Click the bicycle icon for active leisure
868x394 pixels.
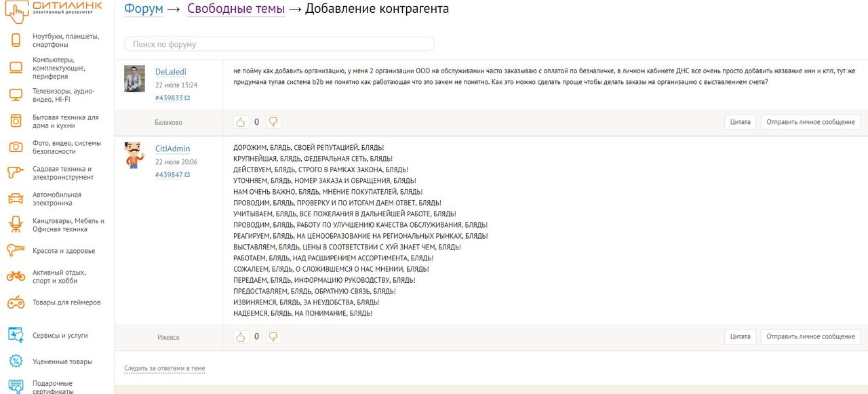pyautogui.click(x=16, y=276)
